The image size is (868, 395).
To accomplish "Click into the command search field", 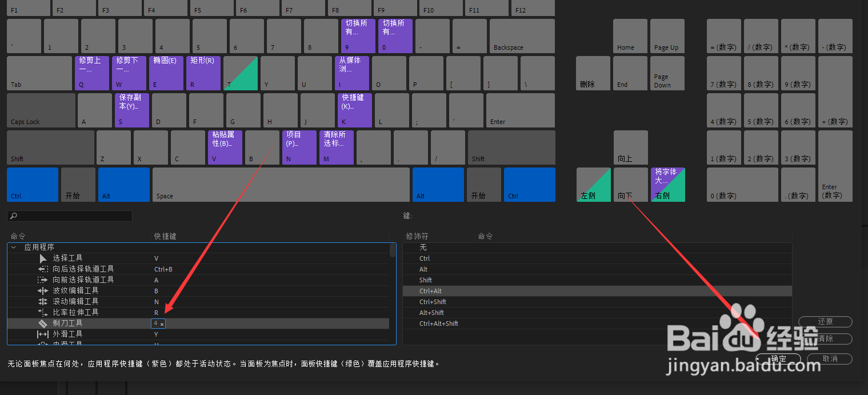I will point(70,216).
